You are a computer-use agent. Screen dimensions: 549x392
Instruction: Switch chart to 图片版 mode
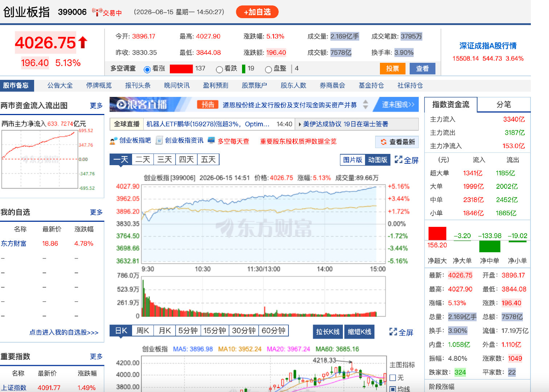tap(353, 160)
